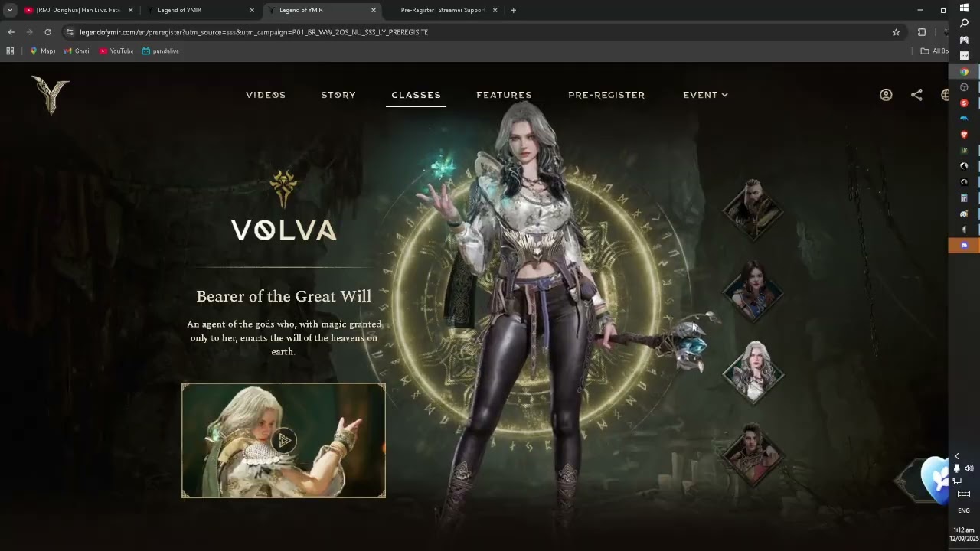Click the microphone icon in system tray
Viewport: 980px width, 551px height.
point(956,468)
